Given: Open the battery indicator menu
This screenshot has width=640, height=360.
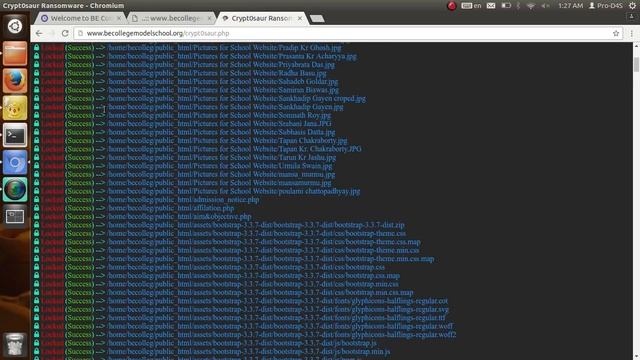Looking at the screenshot, I should [x=506, y=6].
